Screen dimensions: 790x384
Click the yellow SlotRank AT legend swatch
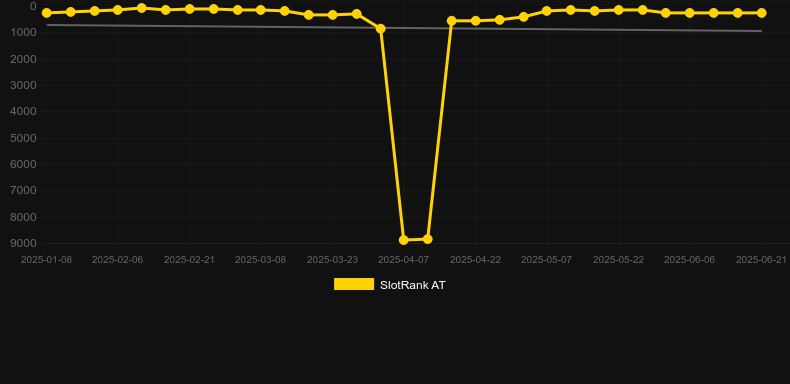pos(354,284)
